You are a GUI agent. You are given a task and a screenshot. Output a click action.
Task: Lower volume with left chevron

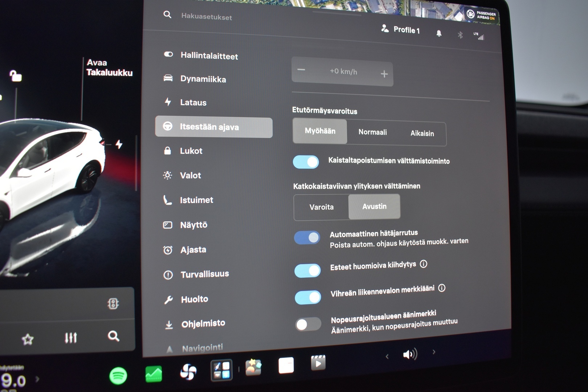[x=387, y=356]
